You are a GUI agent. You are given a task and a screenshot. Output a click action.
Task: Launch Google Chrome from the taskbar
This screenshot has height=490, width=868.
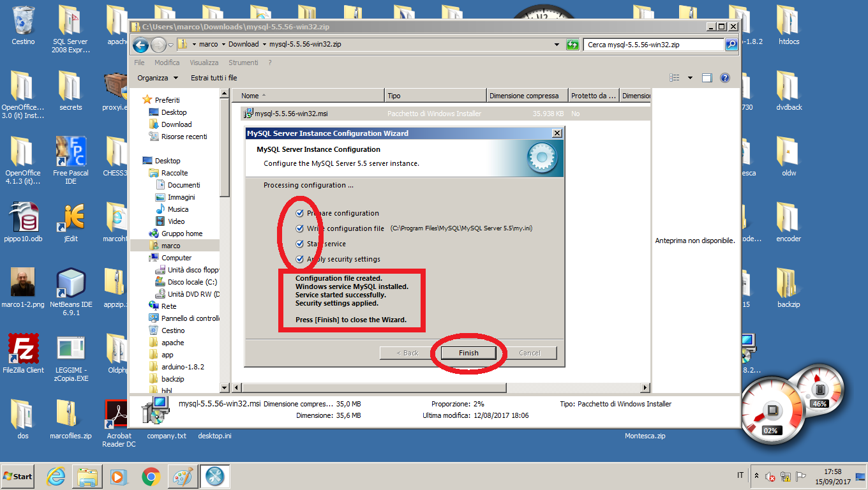tap(151, 476)
